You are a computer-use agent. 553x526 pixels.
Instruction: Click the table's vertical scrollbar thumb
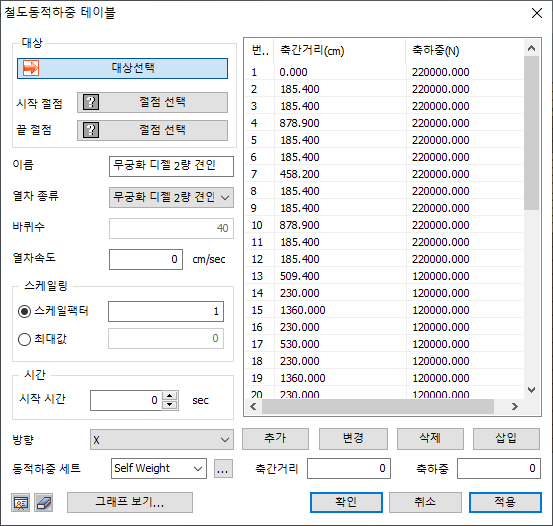click(x=531, y=133)
